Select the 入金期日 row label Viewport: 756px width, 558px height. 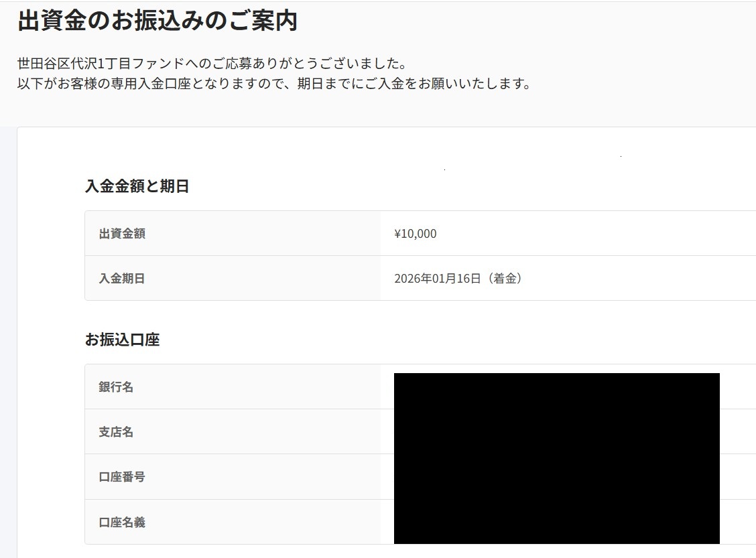coord(121,278)
